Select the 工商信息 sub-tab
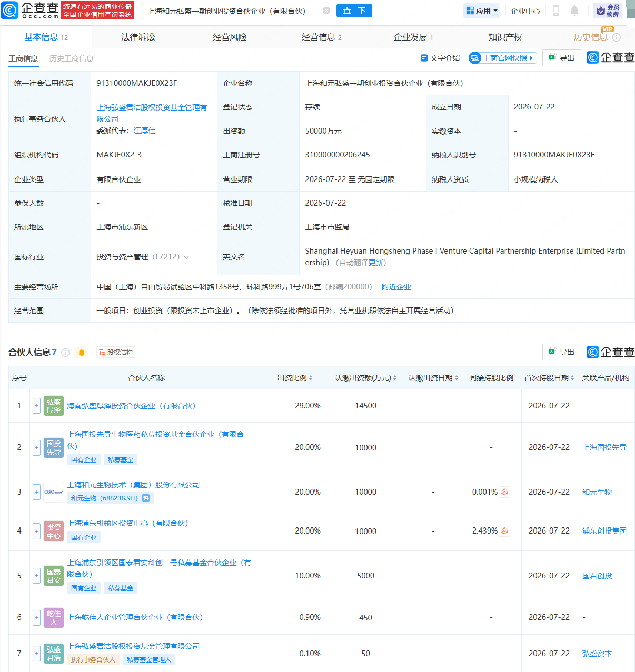Screen dimensions: 635x672 (23, 58)
